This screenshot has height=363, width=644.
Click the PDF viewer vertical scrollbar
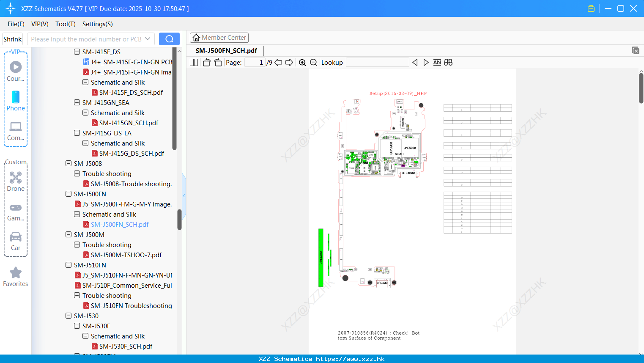click(x=641, y=88)
